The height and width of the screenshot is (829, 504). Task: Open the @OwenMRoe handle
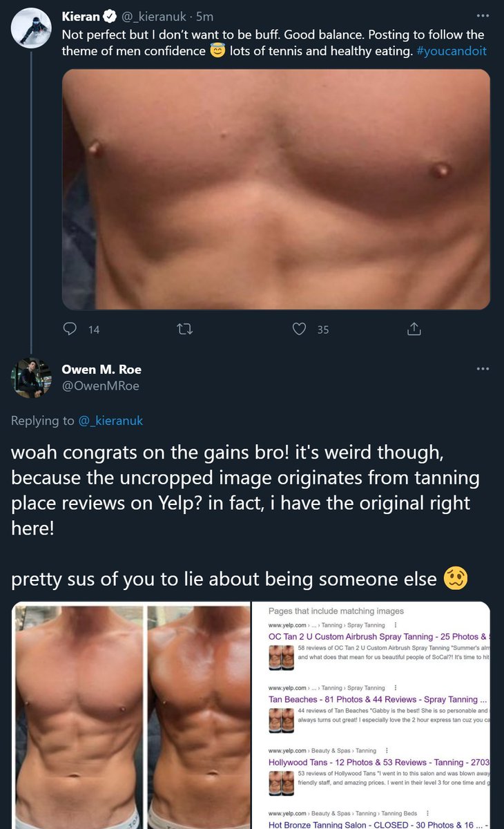pyautogui.click(x=101, y=386)
